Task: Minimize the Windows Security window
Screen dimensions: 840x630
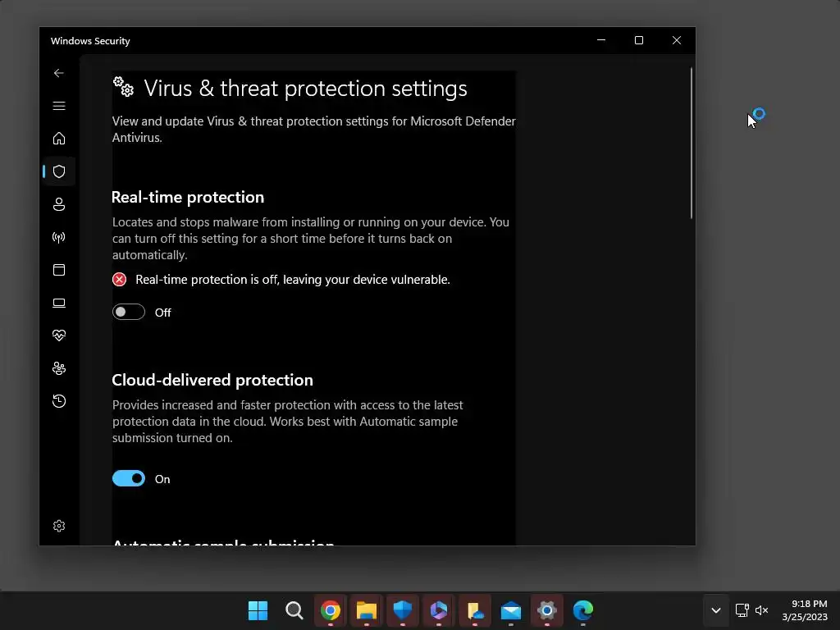Action: coord(601,40)
